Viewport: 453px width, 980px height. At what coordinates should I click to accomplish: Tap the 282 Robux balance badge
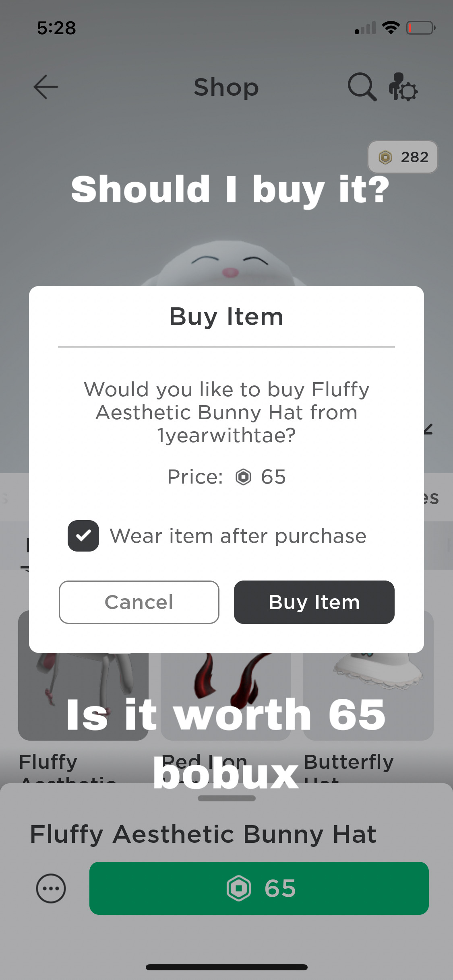click(x=403, y=157)
